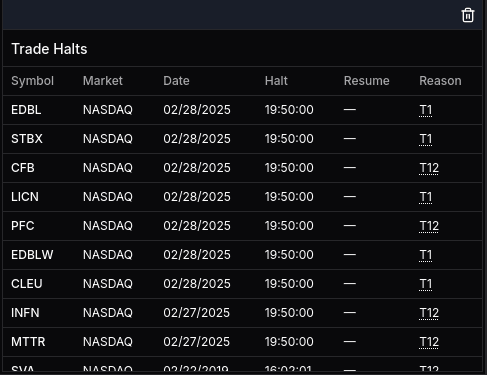Click the T1 reason for CLEU
This screenshot has width=487, height=375.
[x=425, y=284]
